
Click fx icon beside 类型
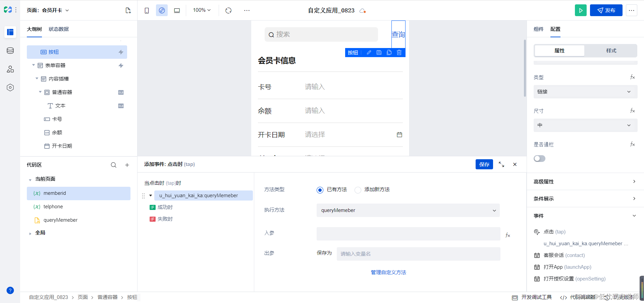(x=633, y=77)
